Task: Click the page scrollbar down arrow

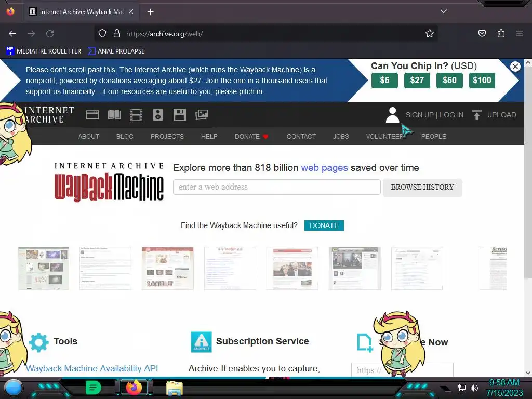Action: click(528, 373)
